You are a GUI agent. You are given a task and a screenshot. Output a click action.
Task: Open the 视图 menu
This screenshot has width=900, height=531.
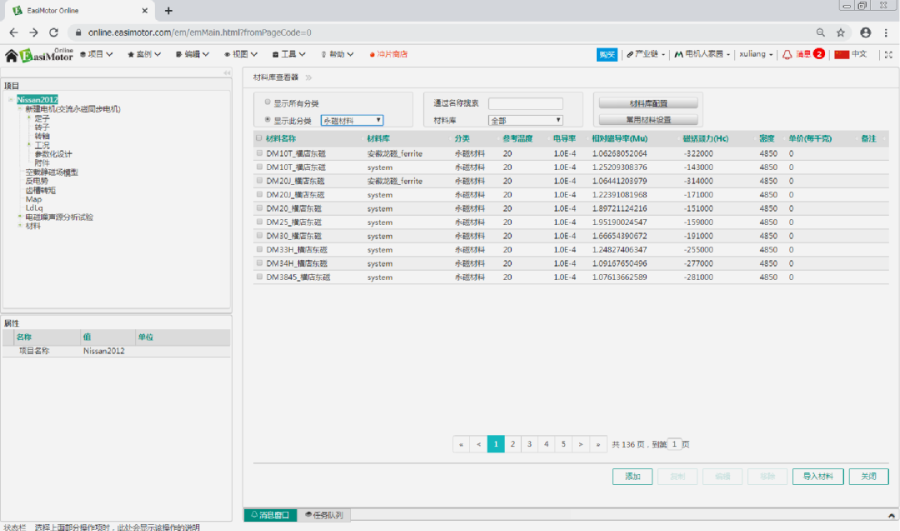tap(240, 55)
